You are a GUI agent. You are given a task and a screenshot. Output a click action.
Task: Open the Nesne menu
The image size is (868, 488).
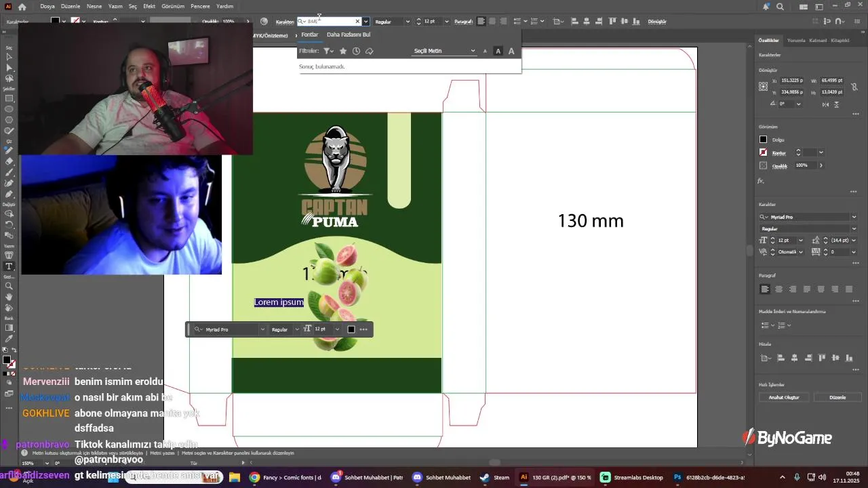94,6
